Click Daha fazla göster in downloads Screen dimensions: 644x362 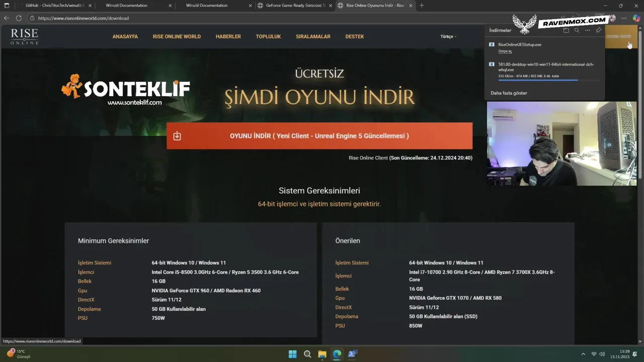pyautogui.click(x=509, y=93)
